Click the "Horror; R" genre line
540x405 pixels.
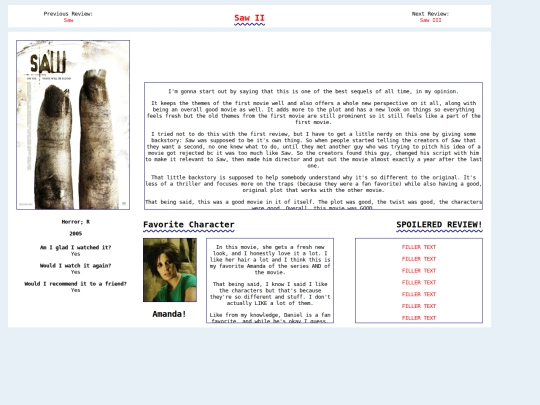click(75, 222)
